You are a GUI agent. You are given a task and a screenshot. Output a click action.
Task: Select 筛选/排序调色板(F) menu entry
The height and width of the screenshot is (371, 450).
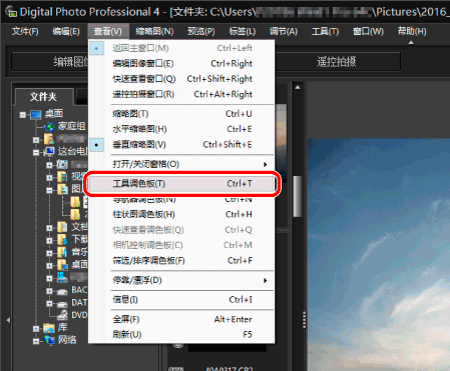point(182,260)
